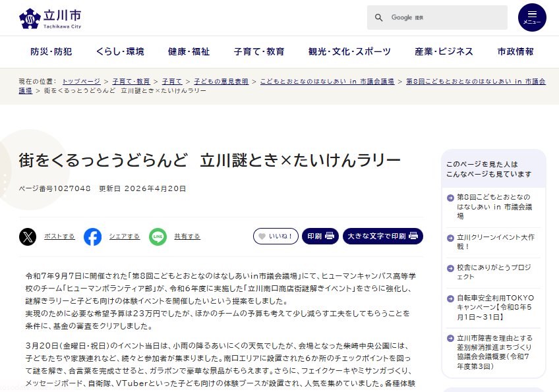559x392 pixels.
Task: Open the 防災・防犯 menu
Action: tap(51, 51)
